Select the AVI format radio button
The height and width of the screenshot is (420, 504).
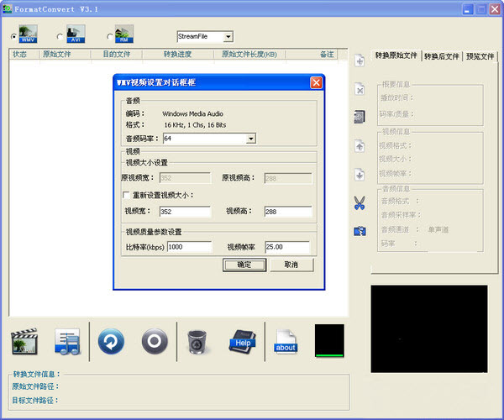point(60,37)
